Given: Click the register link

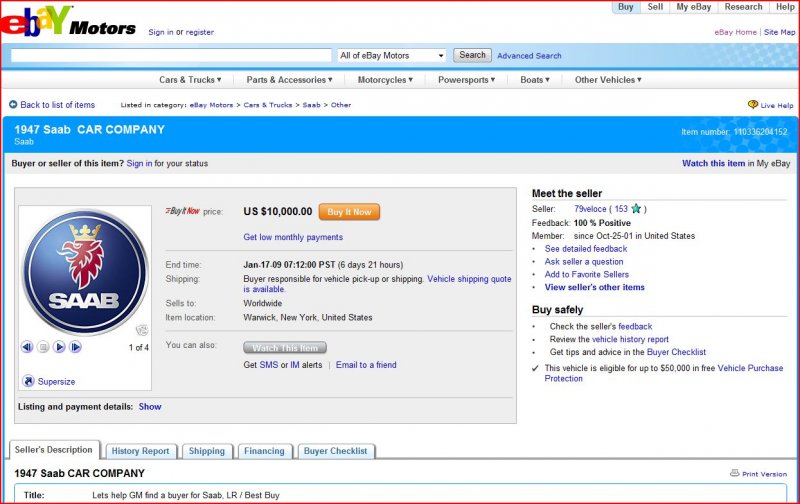Looking at the screenshot, I should pos(199,32).
